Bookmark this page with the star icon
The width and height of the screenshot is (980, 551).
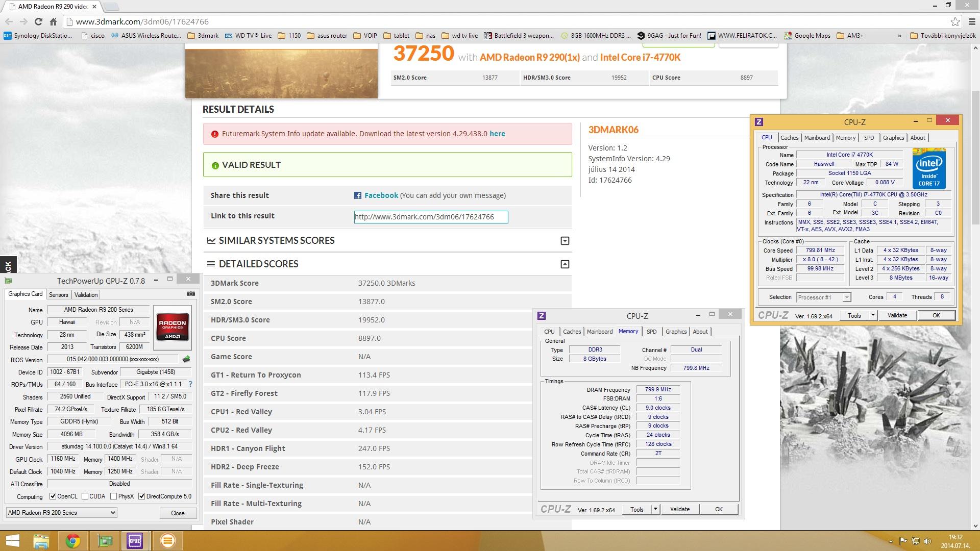coord(955,21)
